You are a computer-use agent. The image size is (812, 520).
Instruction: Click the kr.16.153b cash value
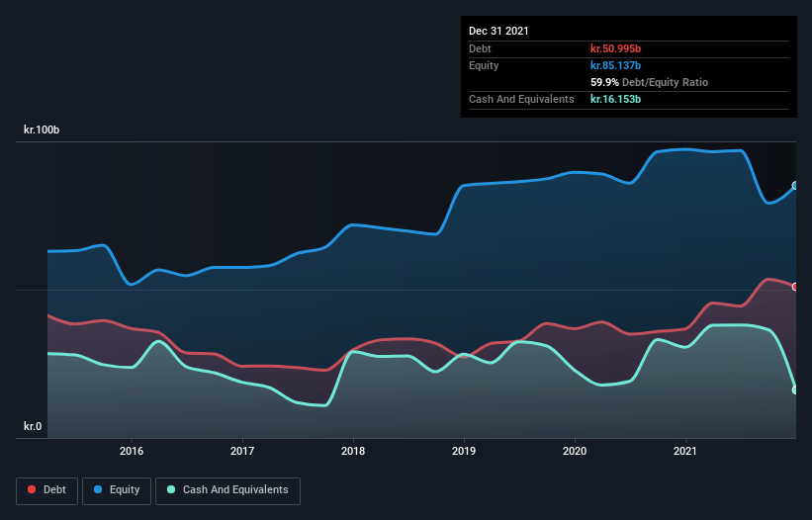click(616, 99)
